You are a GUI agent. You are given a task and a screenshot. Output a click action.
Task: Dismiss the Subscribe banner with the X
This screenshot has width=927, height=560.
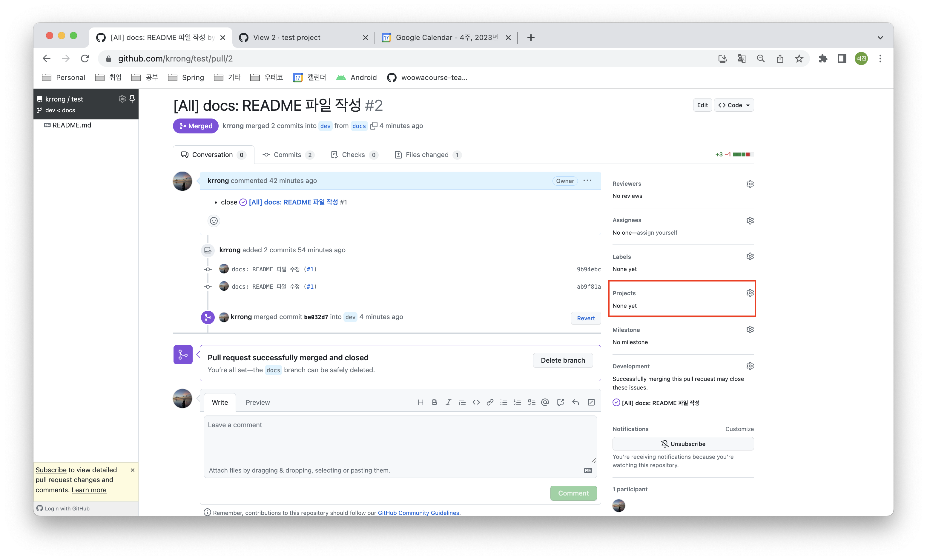132,470
